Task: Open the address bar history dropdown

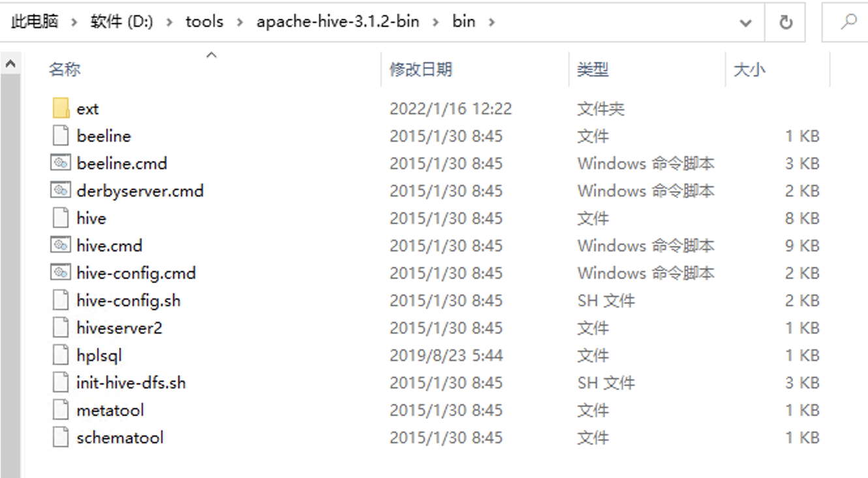Action: (745, 23)
